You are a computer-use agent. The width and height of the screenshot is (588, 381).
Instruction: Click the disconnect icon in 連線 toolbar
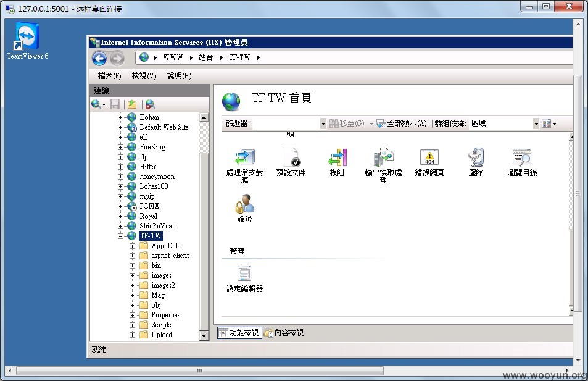click(x=150, y=104)
